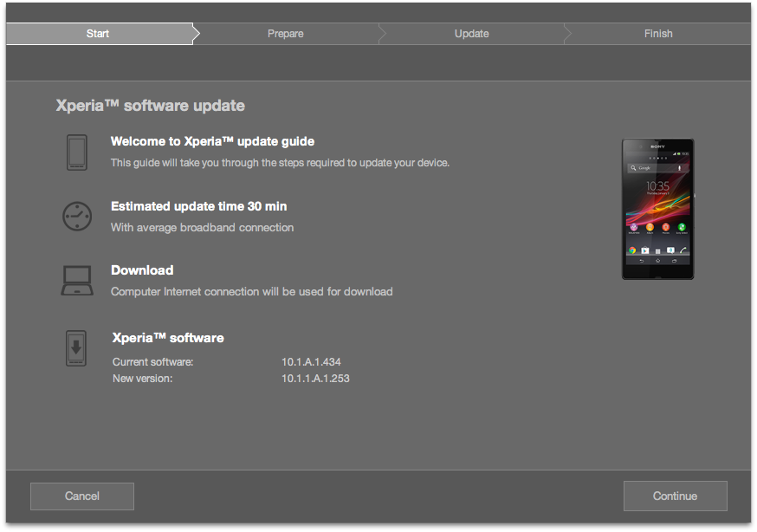Click the 'Xperia™ software' heading

click(168, 338)
